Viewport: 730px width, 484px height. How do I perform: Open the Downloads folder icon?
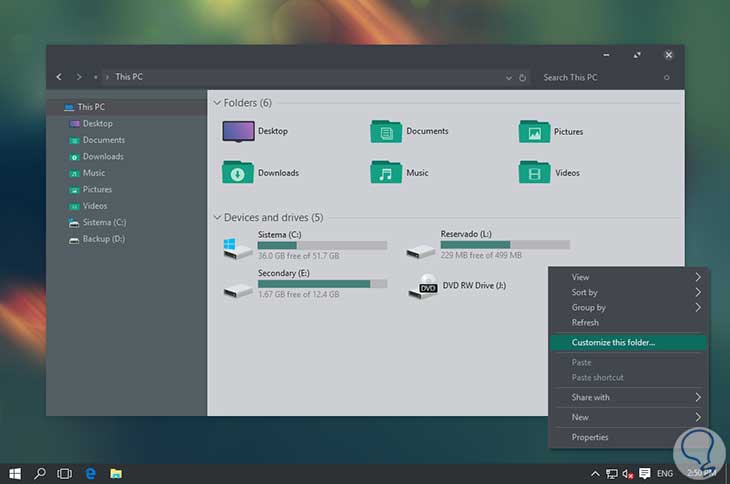coord(238,172)
